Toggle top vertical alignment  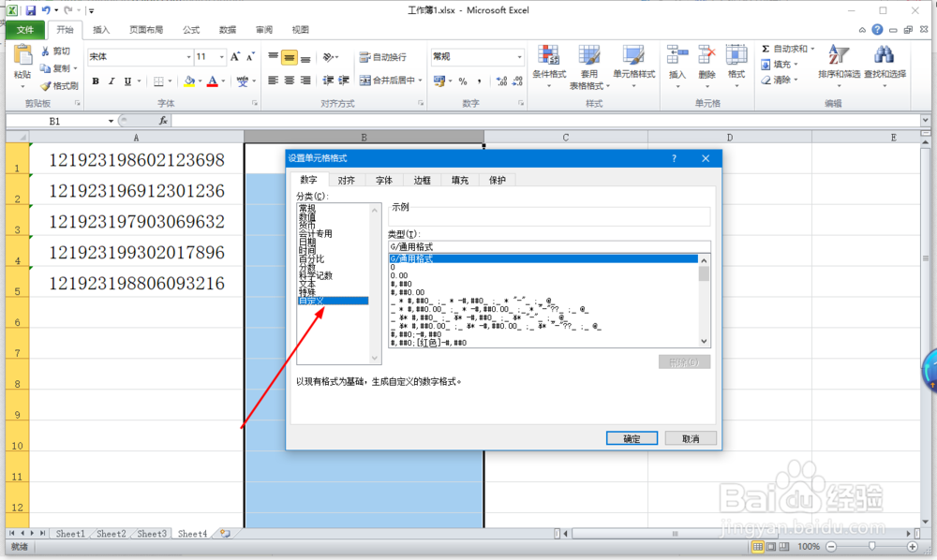pos(273,57)
